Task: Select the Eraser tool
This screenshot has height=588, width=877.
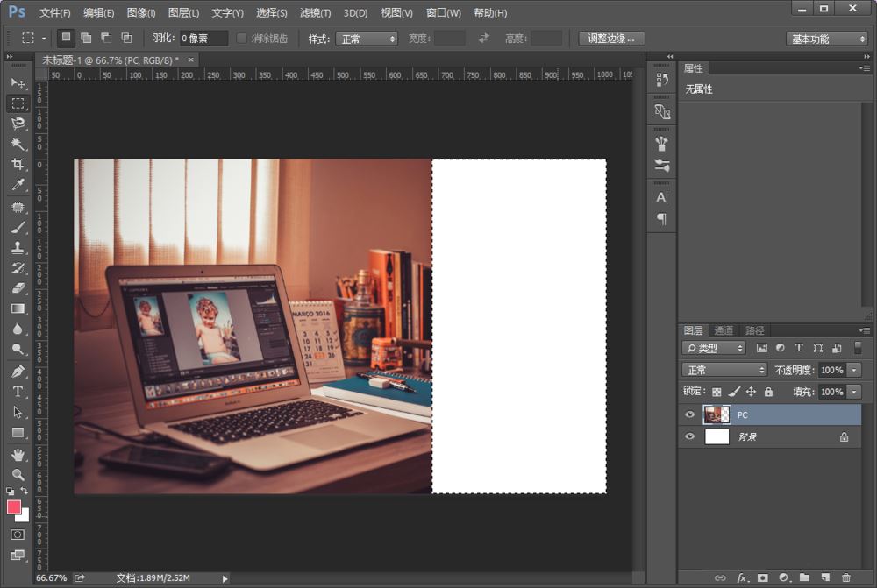Action: tap(18, 287)
